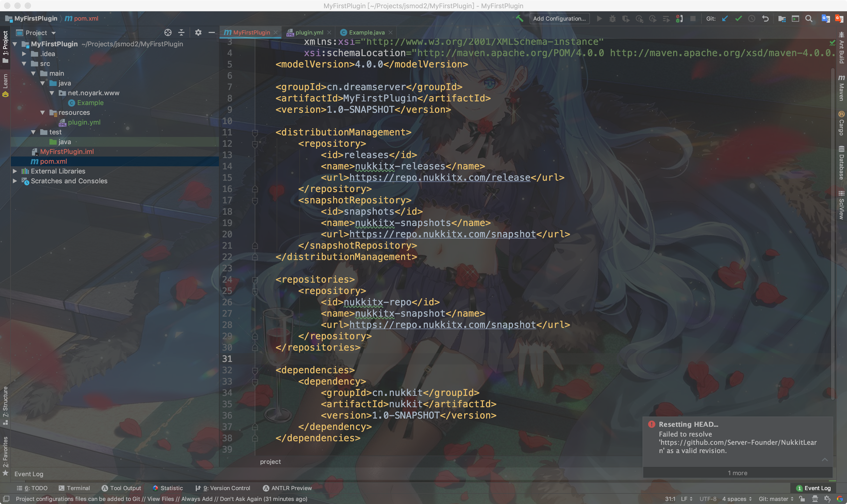This screenshot has width=847, height=504.
Task: Toggle the Database side panel
Action: click(x=841, y=163)
